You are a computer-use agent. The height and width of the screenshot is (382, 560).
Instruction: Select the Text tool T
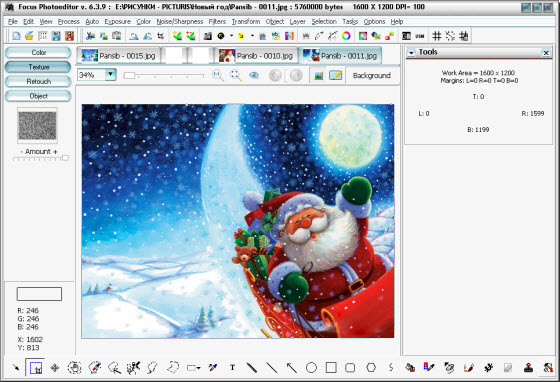click(232, 367)
